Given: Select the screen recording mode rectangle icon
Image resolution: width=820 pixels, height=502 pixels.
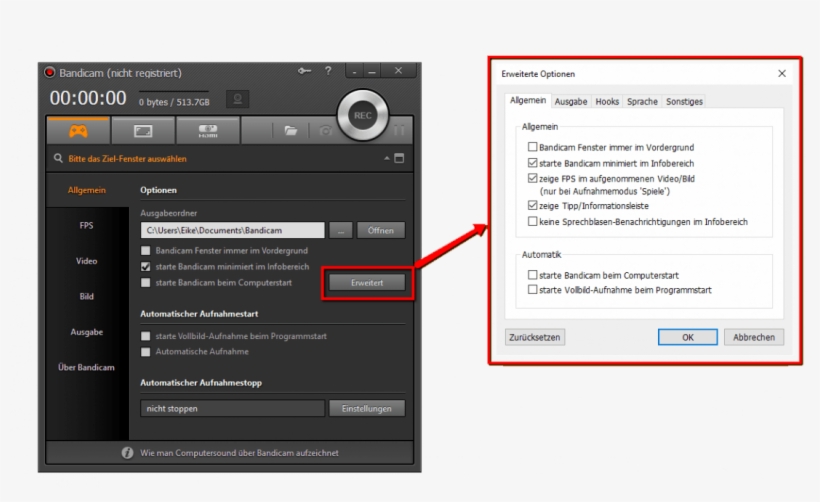Looking at the screenshot, I should [143, 131].
